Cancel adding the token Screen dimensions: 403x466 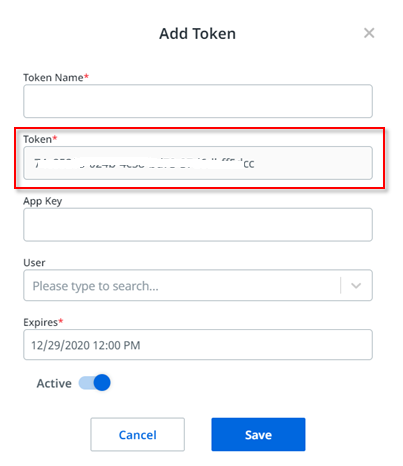point(137,434)
